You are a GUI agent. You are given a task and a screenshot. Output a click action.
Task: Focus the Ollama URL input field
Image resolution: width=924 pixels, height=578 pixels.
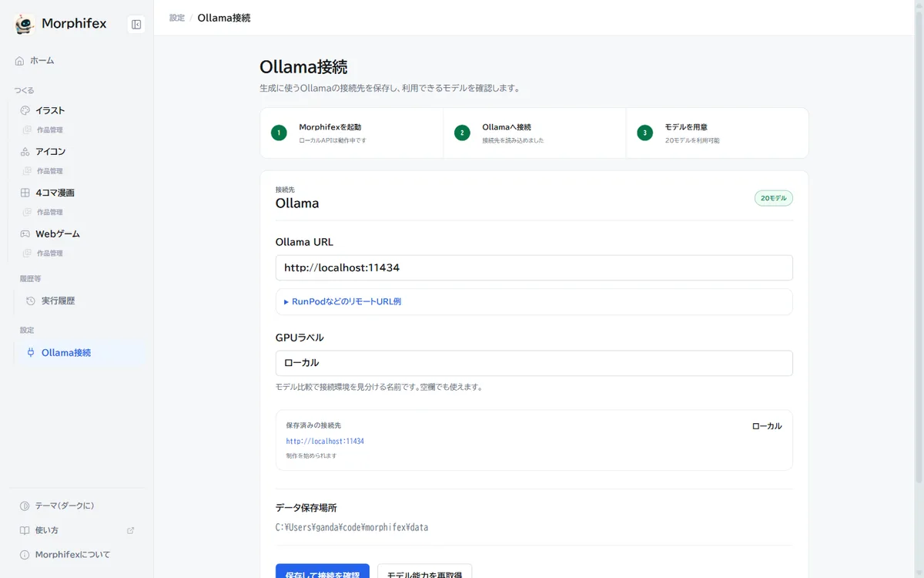[534, 268]
